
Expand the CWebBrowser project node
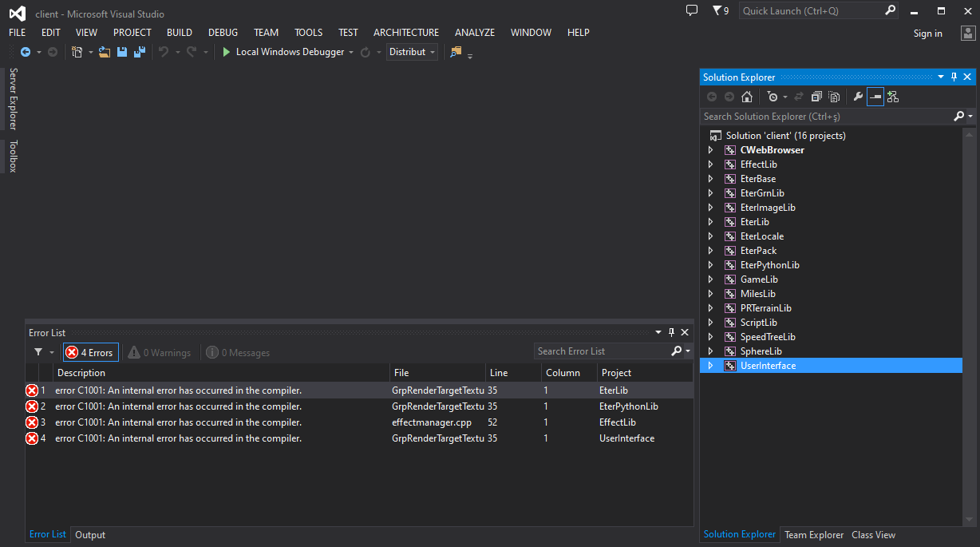click(710, 150)
